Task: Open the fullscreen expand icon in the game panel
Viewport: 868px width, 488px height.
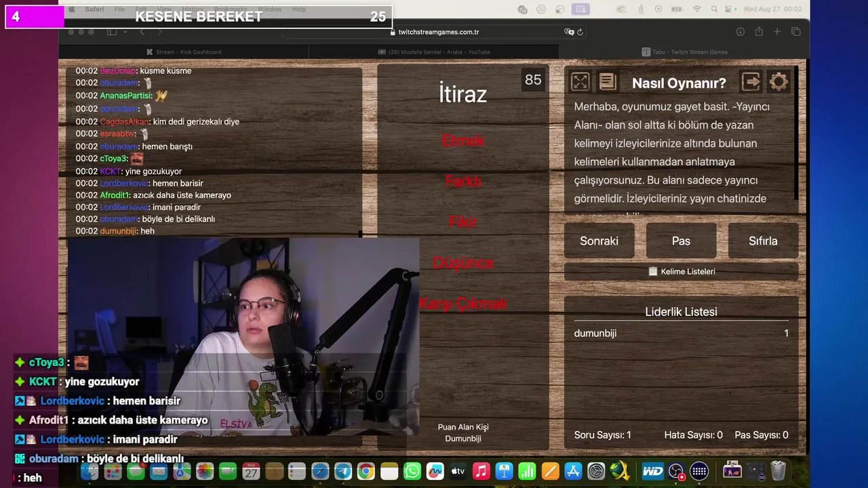Action: [580, 82]
